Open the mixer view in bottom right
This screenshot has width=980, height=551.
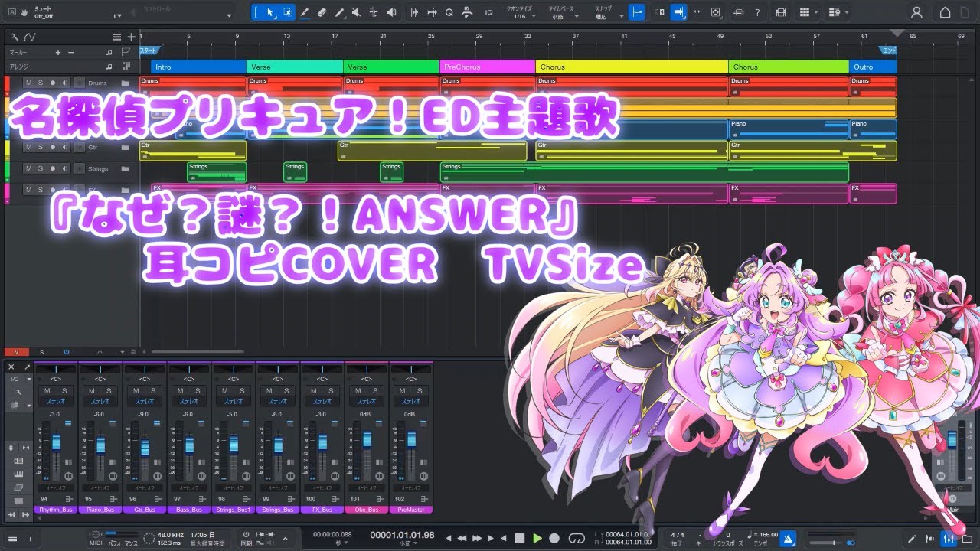click(x=948, y=539)
